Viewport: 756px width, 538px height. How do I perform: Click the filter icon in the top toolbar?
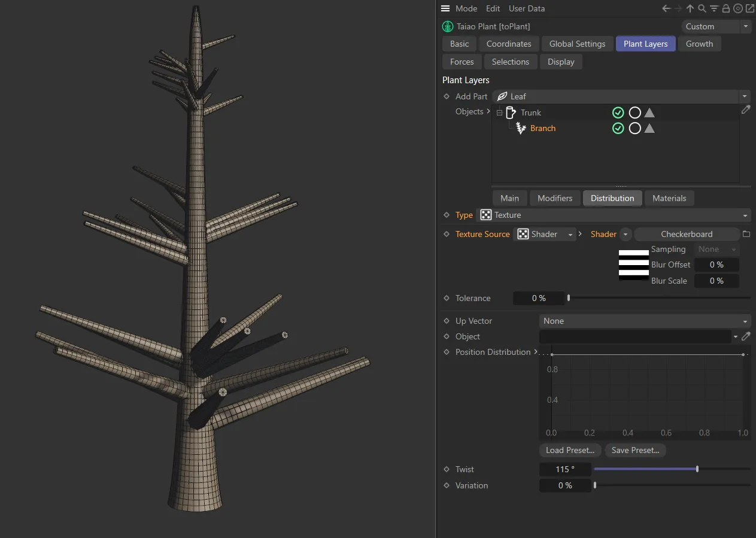713,8
